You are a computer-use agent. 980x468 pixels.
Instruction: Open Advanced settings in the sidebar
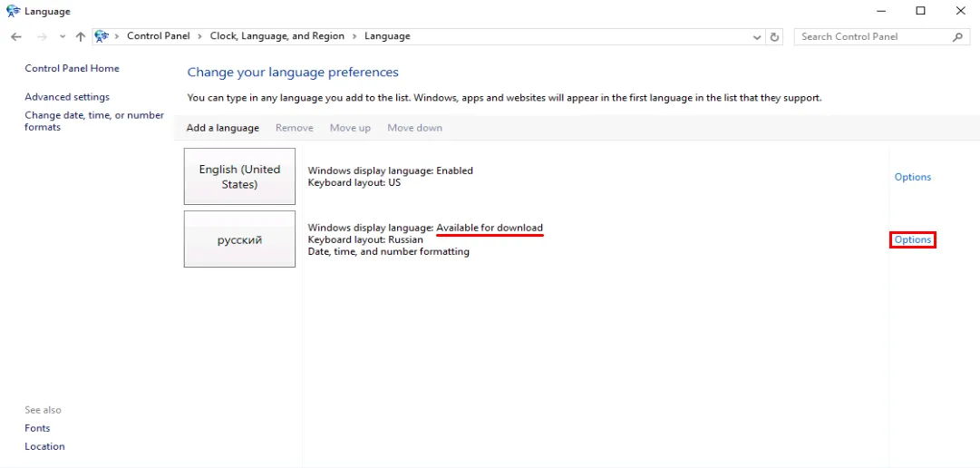(x=67, y=97)
